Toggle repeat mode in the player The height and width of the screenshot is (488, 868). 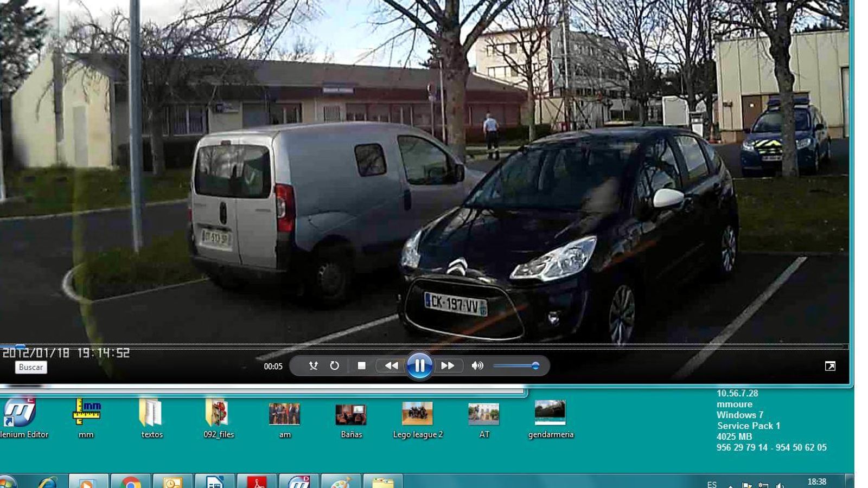click(334, 366)
